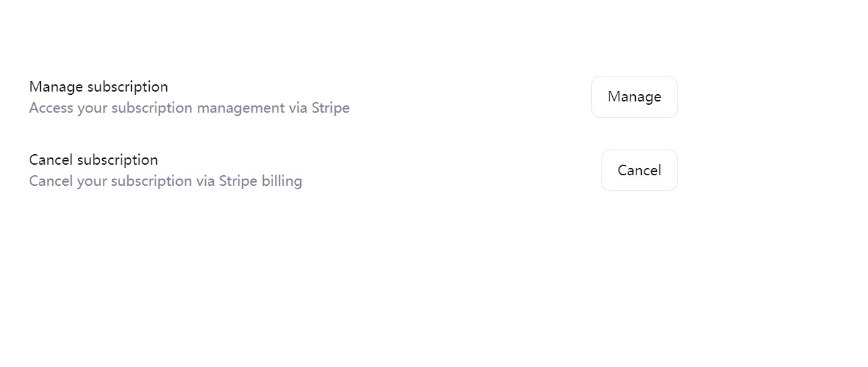Click the "Manage subscription" heading text

(x=98, y=86)
